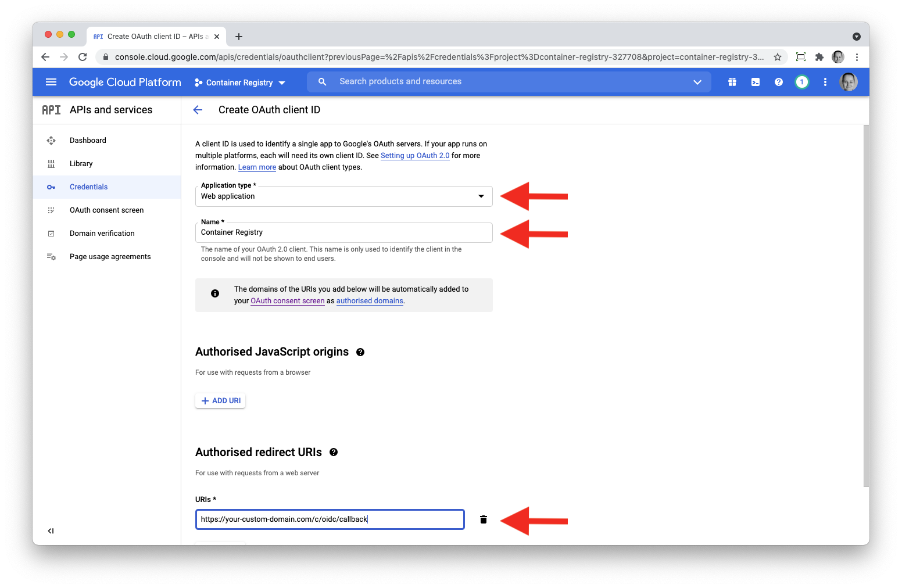This screenshot has width=902, height=588.
Task: Click the page vertical scrollbar
Action: coord(866,306)
